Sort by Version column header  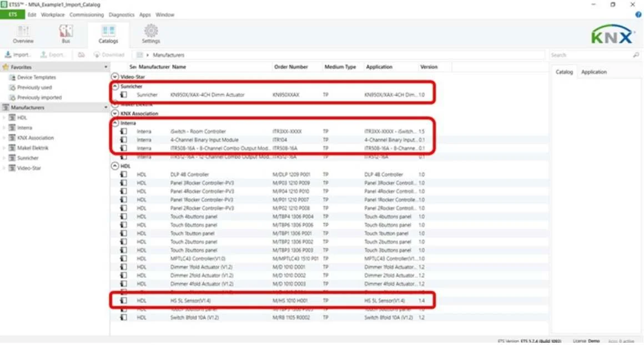click(x=429, y=67)
